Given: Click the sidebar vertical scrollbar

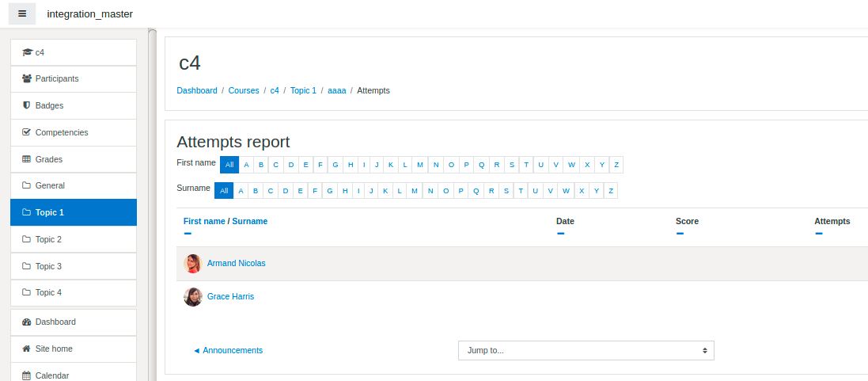Looking at the screenshot, I should [x=152, y=205].
